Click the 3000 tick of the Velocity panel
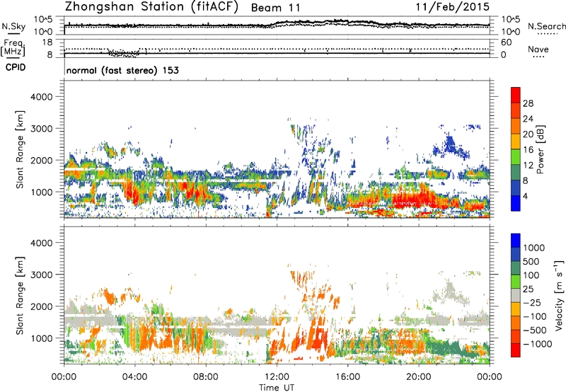 [x=42, y=275]
